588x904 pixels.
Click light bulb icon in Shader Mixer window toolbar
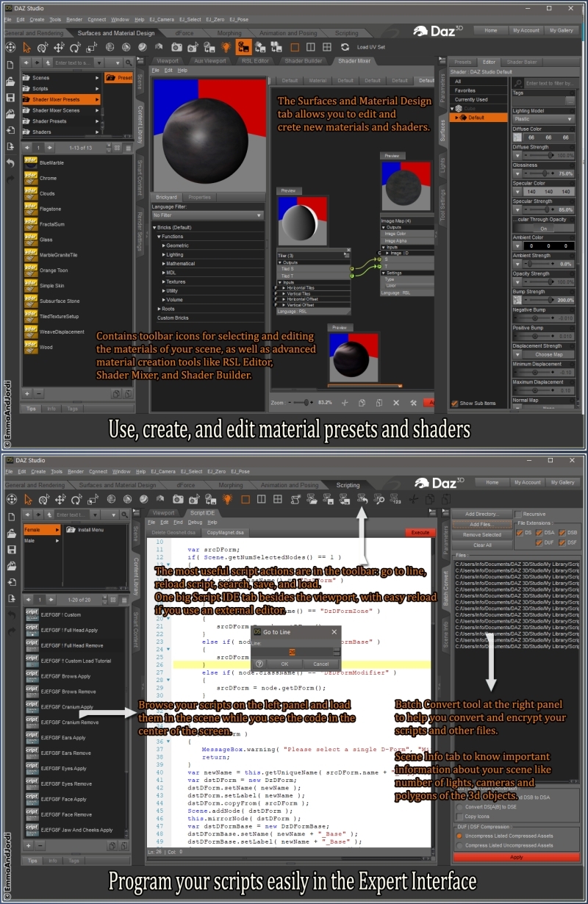226,47
